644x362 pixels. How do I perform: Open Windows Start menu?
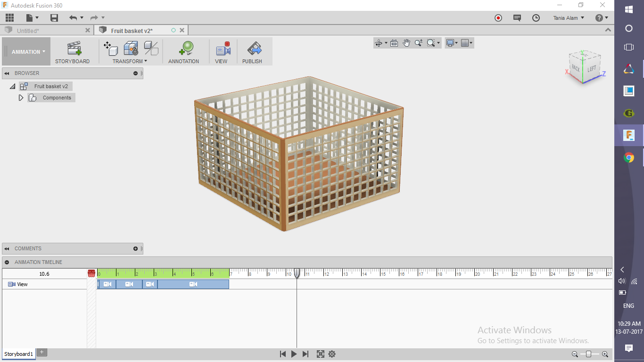(628, 9)
